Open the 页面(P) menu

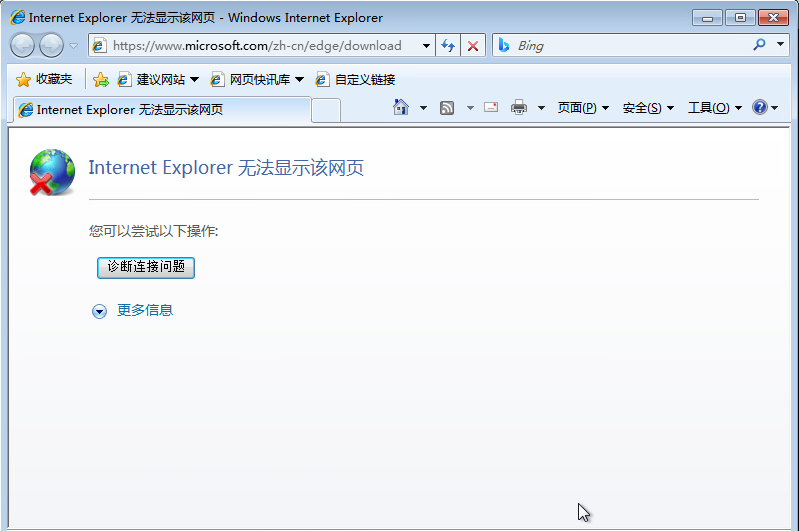point(582,108)
